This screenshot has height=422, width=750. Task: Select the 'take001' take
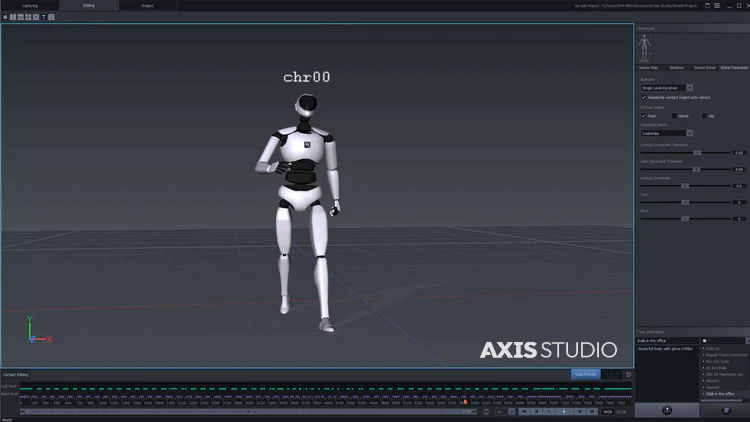(712, 381)
